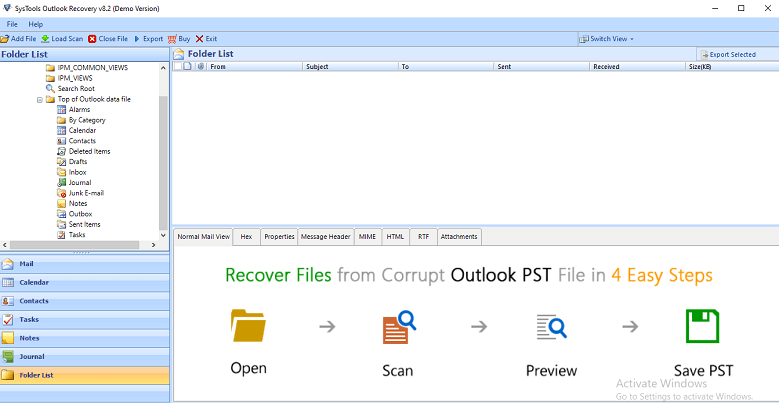Image resolution: width=779 pixels, height=403 pixels.
Task: Click the Export toolbar button
Action: 148,39
